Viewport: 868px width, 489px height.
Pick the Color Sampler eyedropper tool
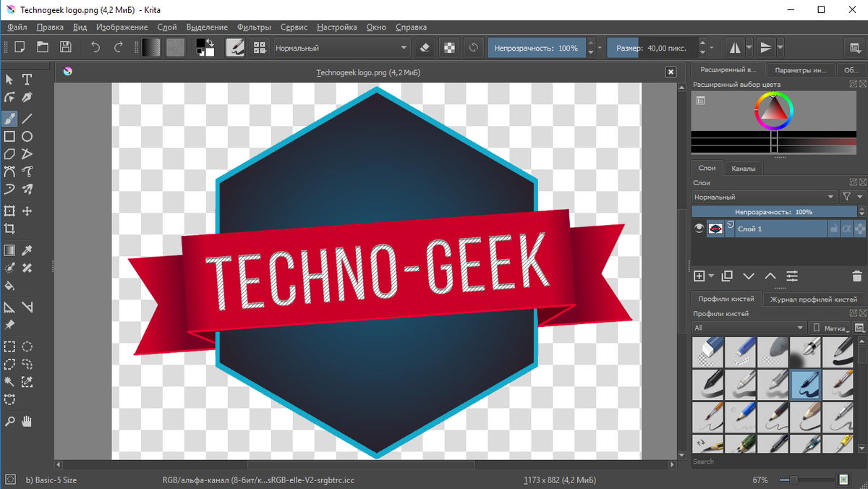(27, 250)
